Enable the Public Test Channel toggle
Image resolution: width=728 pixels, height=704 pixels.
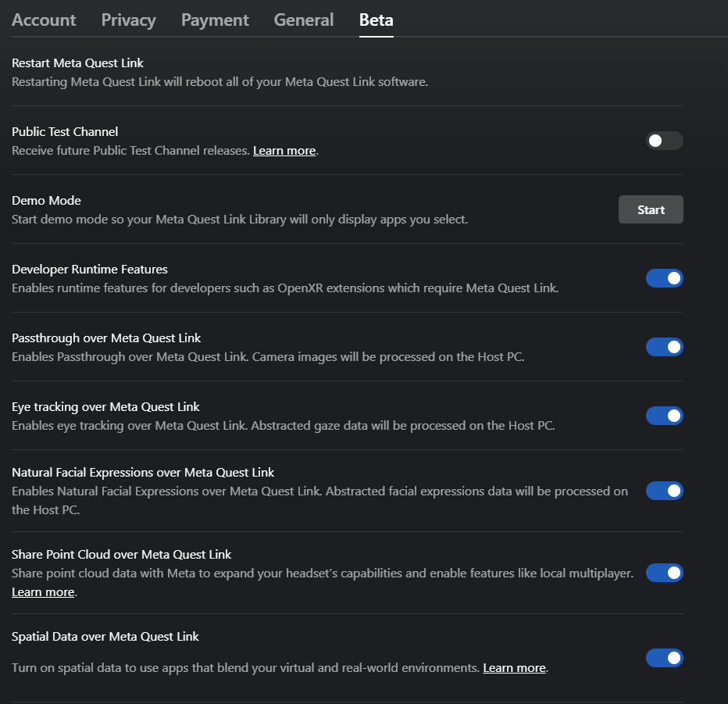point(664,141)
